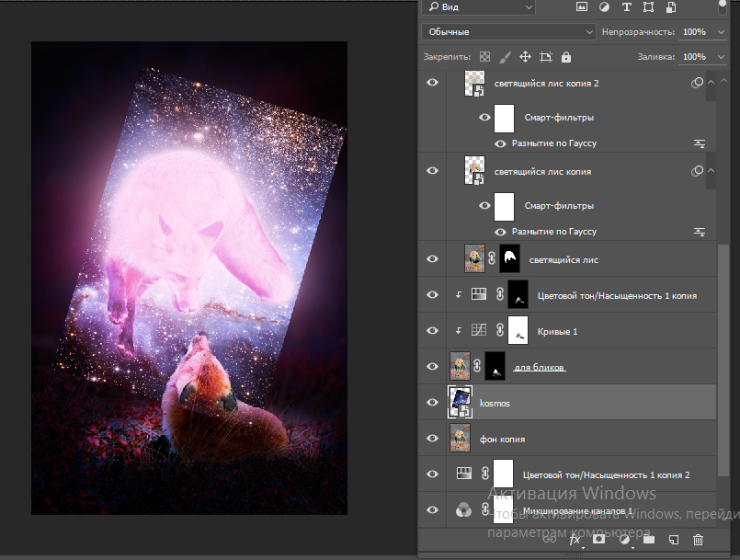Toggle second Gaussian blur filter visibility
Image resolution: width=740 pixels, height=560 pixels.
(500, 232)
